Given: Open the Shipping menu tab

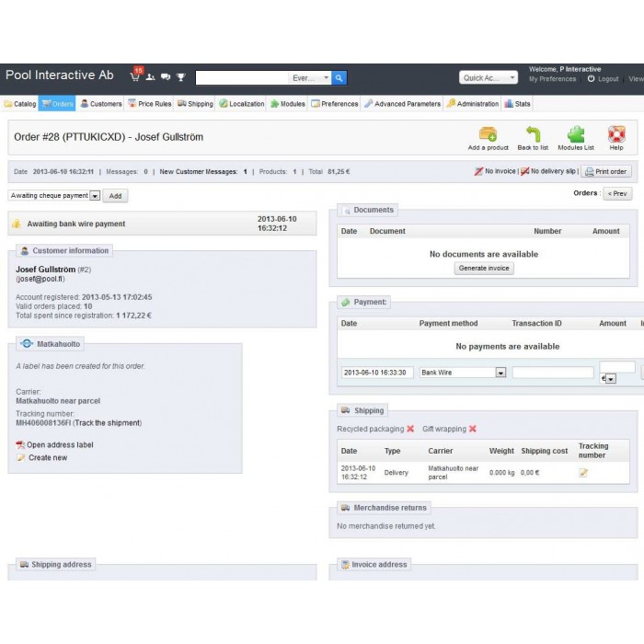Looking at the screenshot, I should pyautogui.click(x=195, y=104).
